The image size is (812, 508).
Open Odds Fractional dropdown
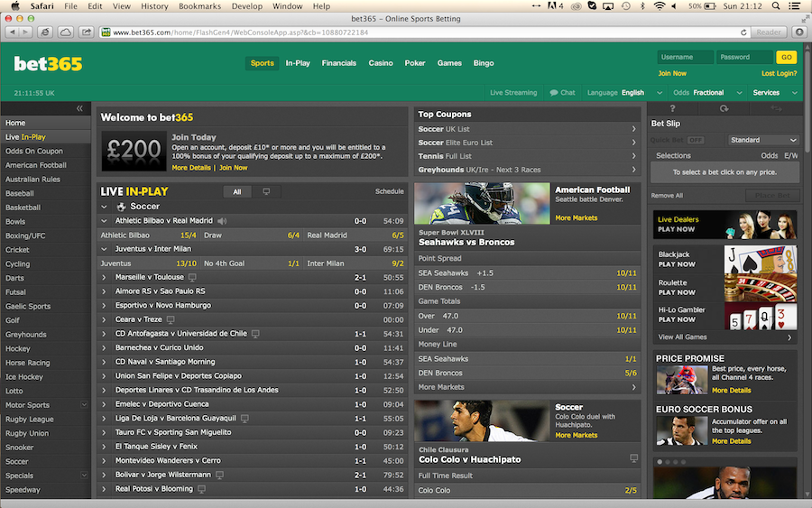[x=707, y=93]
